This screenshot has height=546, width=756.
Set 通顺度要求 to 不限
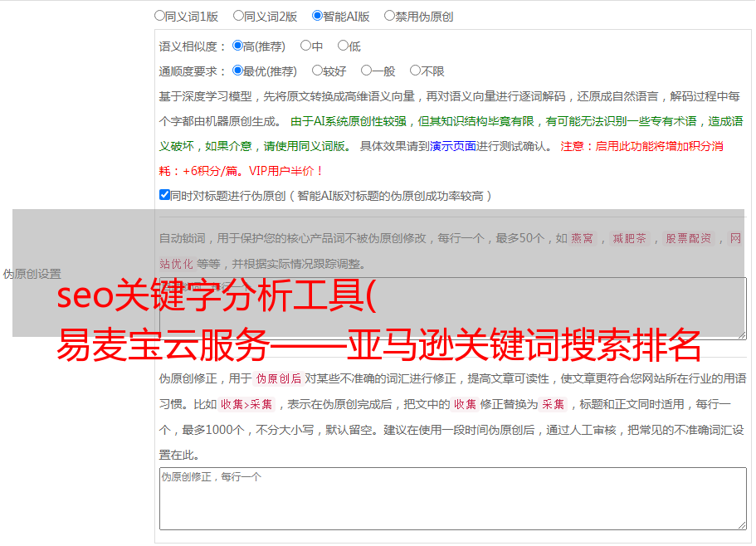415,71
